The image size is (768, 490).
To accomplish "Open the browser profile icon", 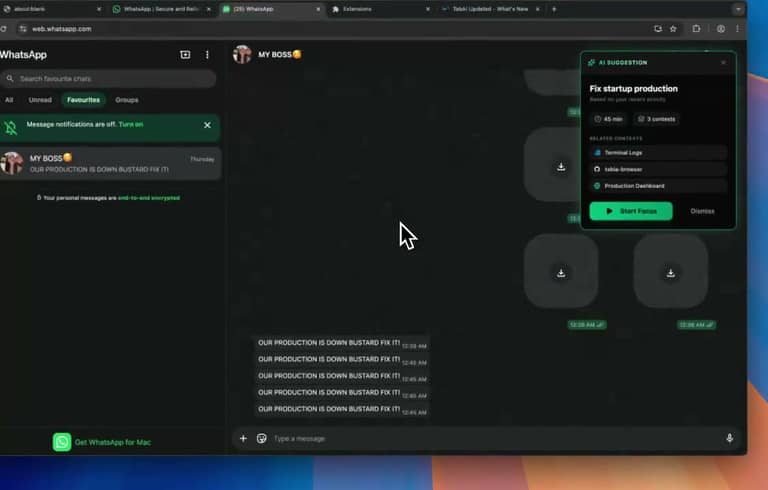I will [x=721, y=29].
